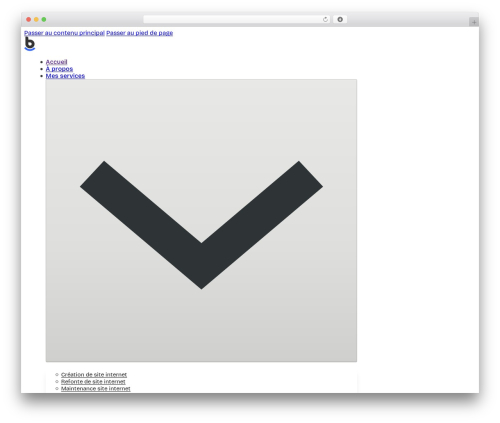Click the black b site logo

click(x=30, y=44)
